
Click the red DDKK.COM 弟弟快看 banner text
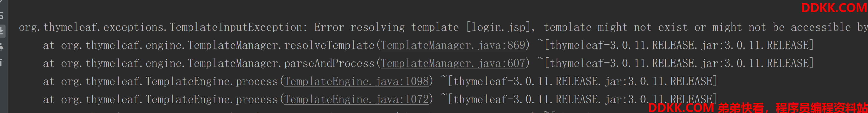tap(758, 108)
